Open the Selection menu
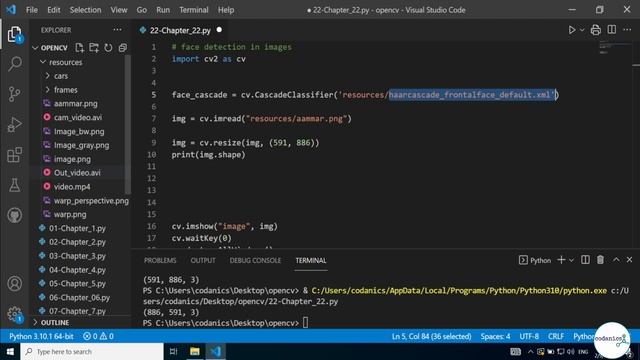 [85, 10]
